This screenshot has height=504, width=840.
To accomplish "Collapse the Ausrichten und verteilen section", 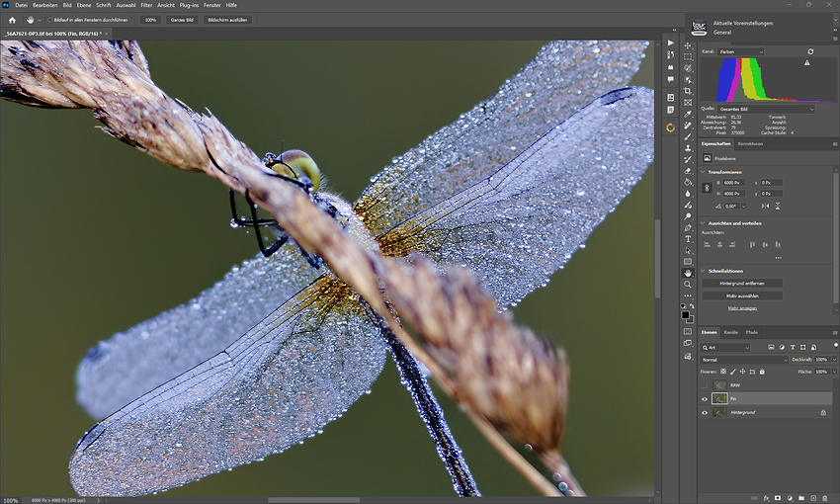I will coord(703,222).
